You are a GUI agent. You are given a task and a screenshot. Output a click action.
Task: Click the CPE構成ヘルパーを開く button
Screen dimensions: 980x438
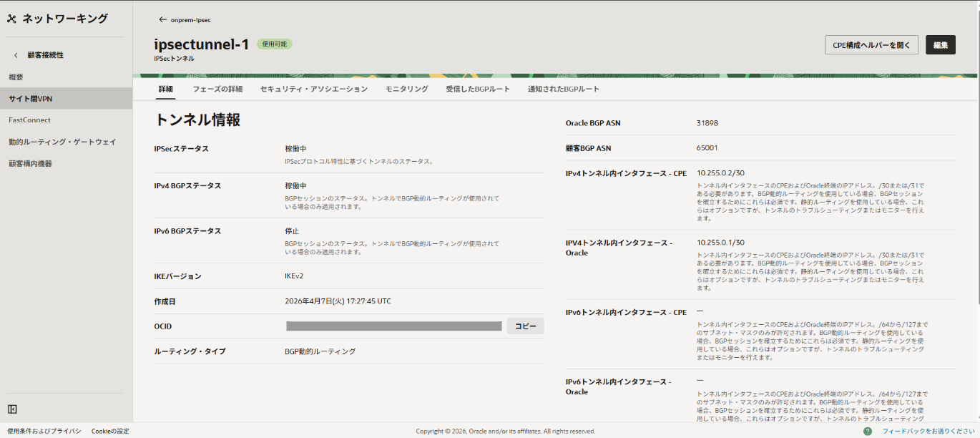point(871,45)
